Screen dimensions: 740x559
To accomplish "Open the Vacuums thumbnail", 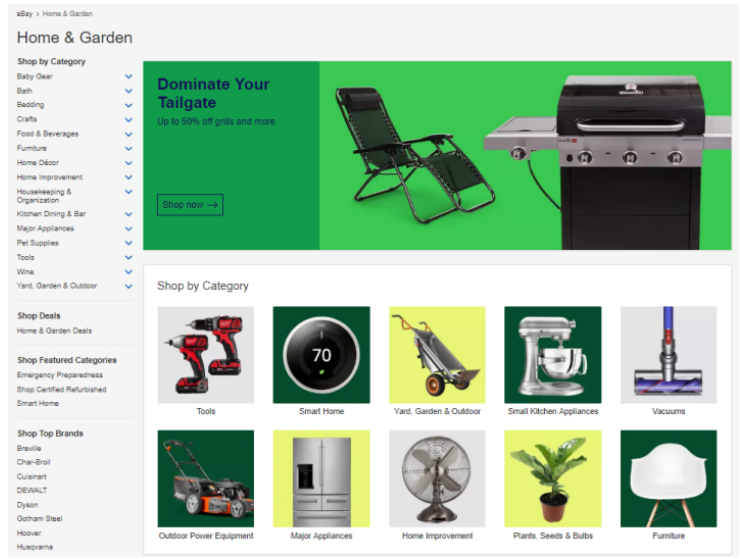I will pos(668,355).
